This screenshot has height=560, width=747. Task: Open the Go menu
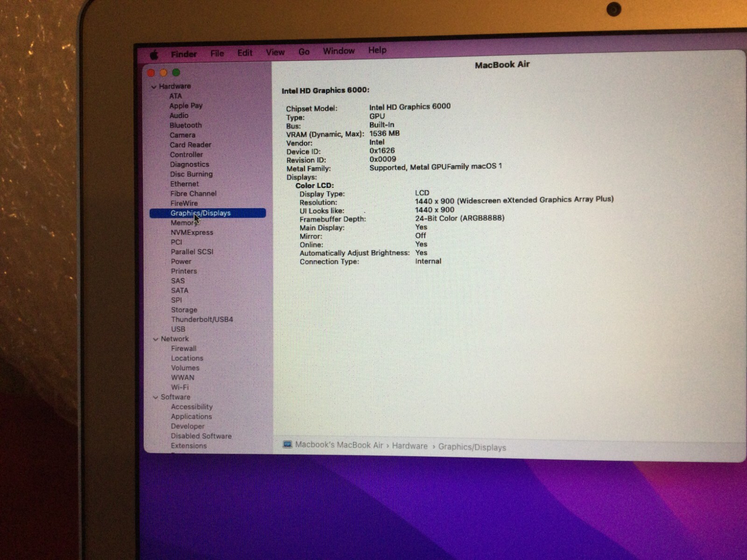coord(304,52)
